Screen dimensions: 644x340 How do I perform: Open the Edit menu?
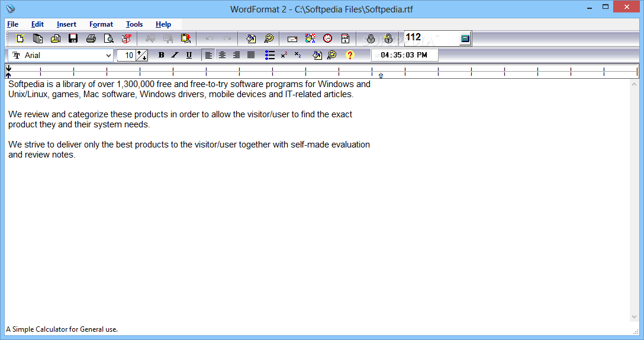tap(37, 24)
